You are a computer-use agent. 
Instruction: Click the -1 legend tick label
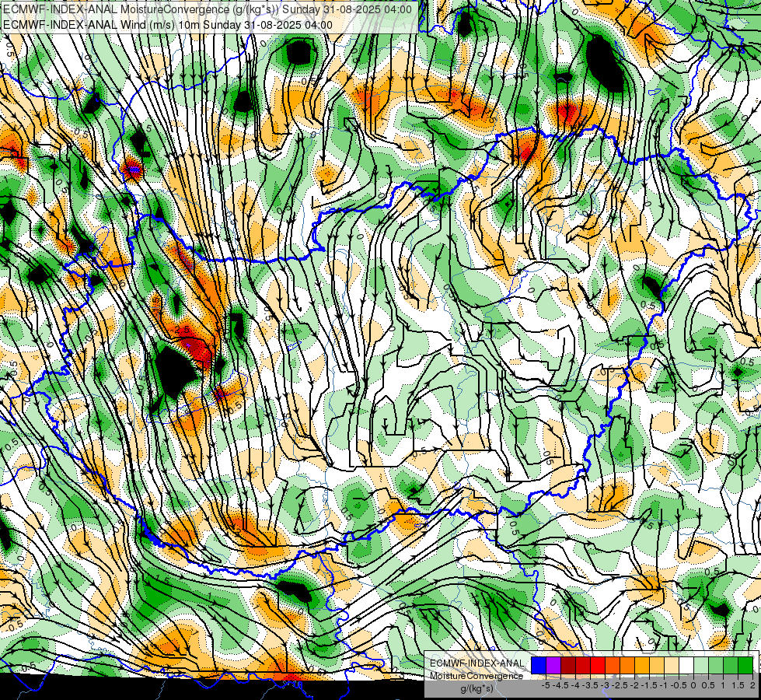coord(664,685)
